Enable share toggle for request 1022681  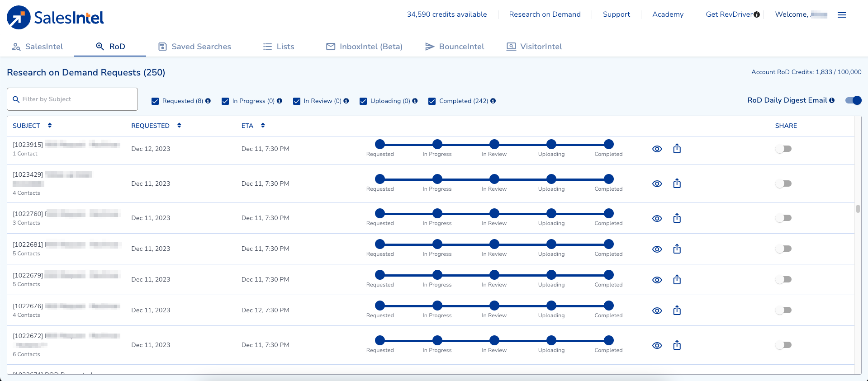(783, 249)
